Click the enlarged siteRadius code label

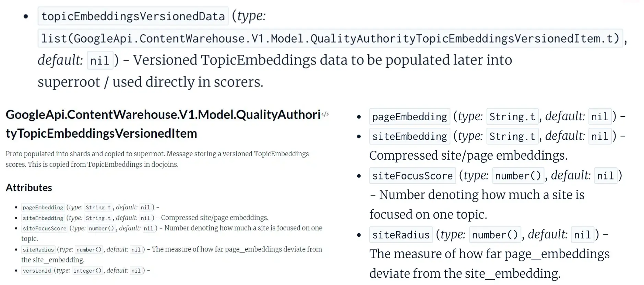tap(401, 235)
